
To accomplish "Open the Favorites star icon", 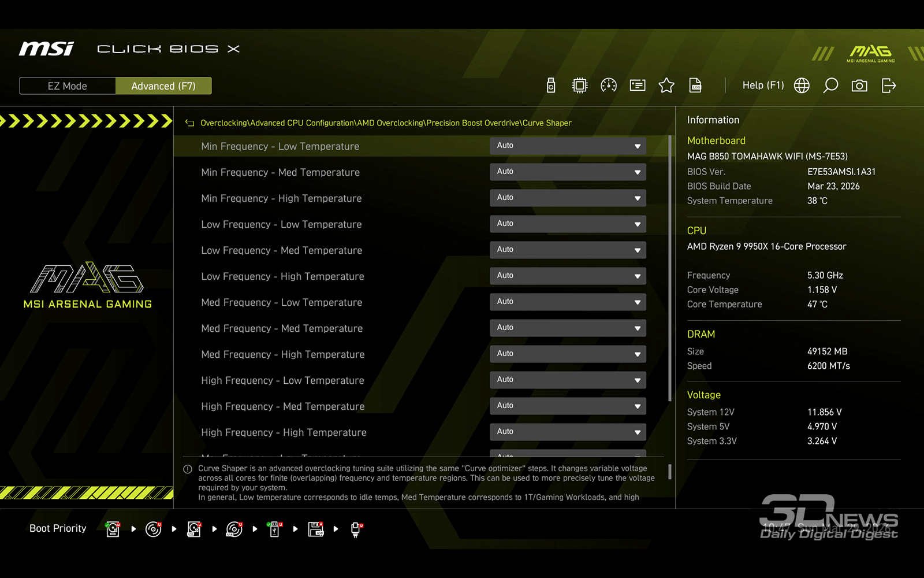I will 666,86.
